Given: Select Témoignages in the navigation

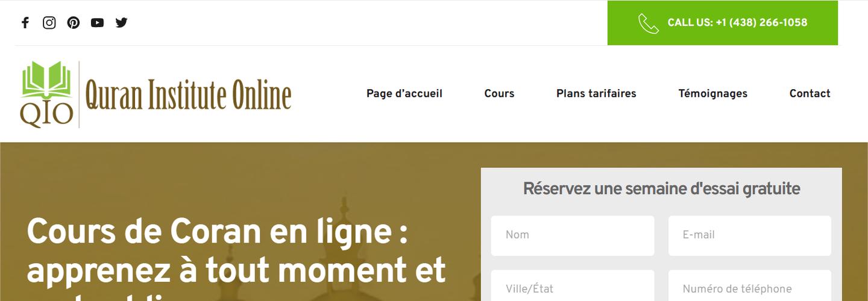Looking at the screenshot, I should click(712, 93).
